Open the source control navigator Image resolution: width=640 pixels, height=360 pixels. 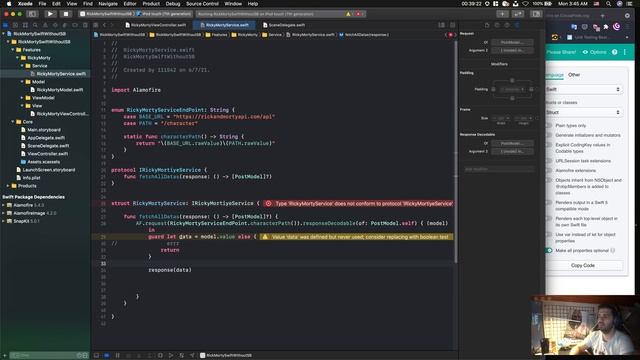point(15,25)
